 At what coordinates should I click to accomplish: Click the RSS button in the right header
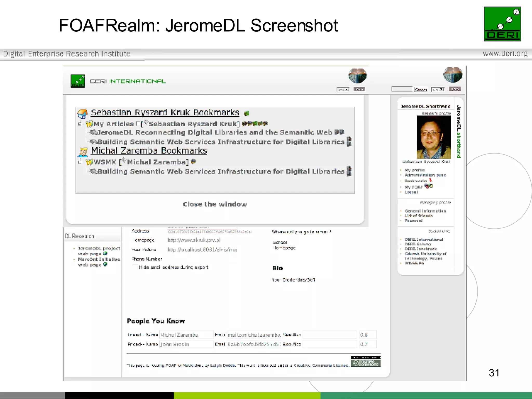tap(455, 89)
